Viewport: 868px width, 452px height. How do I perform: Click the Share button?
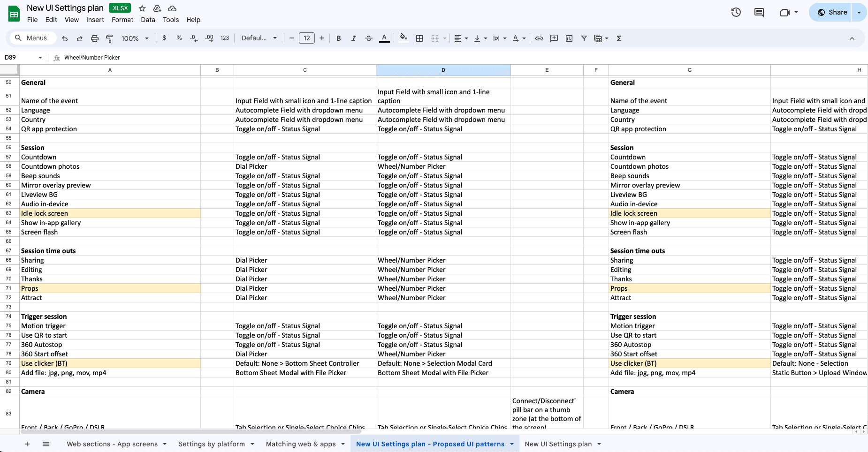coord(832,12)
